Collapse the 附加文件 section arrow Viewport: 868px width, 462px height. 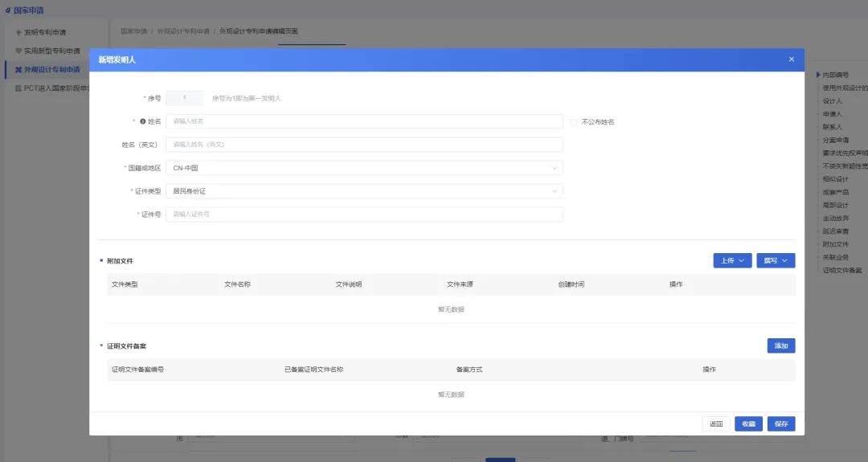click(x=101, y=261)
